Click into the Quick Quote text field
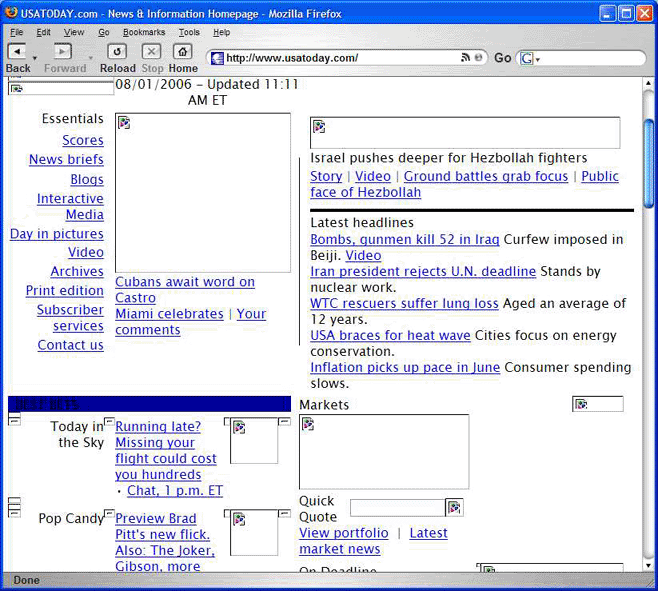Image resolution: width=658 pixels, height=591 pixels. click(396, 508)
